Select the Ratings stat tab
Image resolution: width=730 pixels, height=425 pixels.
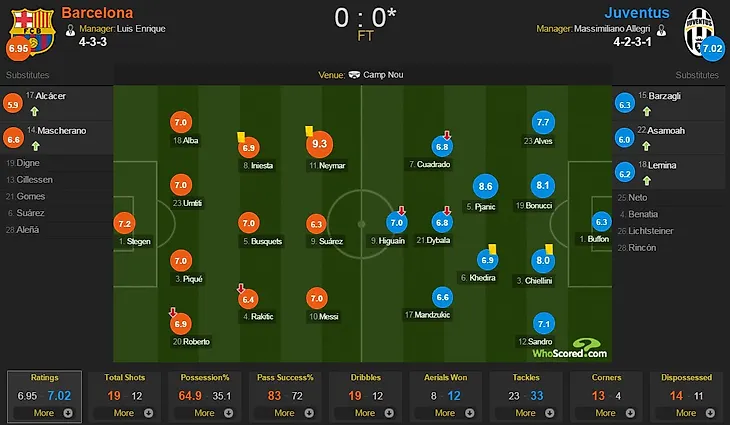click(44, 397)
